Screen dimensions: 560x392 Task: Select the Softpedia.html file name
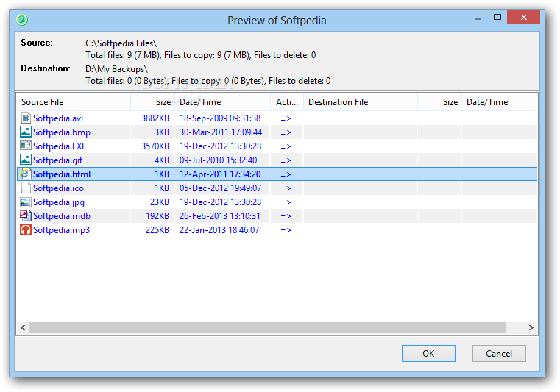coord(62,174)
